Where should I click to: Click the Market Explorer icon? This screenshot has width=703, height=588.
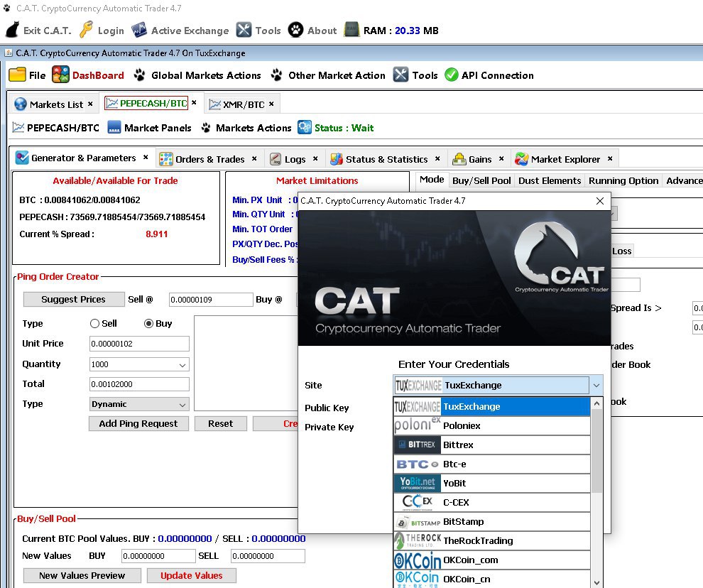tap(521, 159)
